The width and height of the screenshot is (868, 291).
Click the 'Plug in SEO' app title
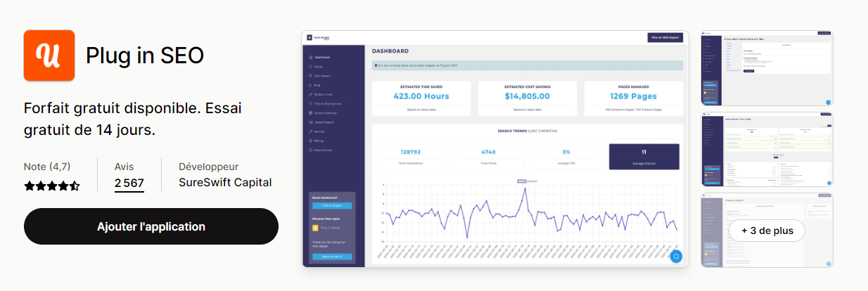[x=145, y=56]
